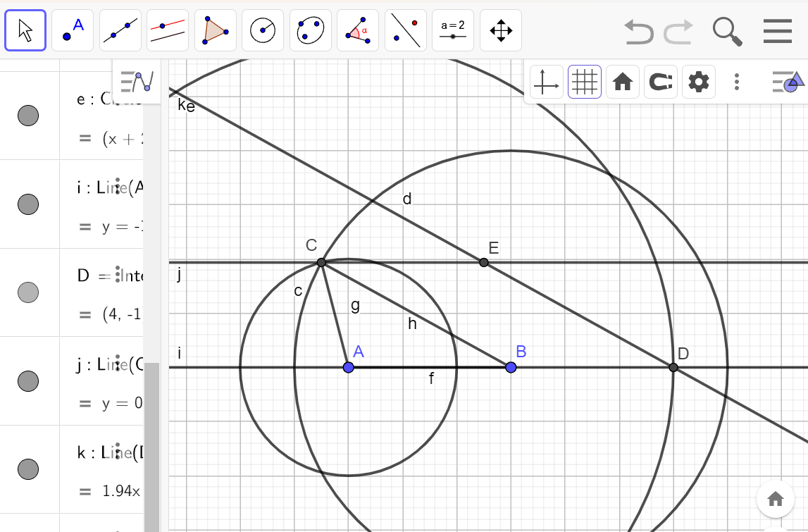The width and height of the screenshot is (808, 532).
Task: Toggle visibility of circle e
Action: 28,116
